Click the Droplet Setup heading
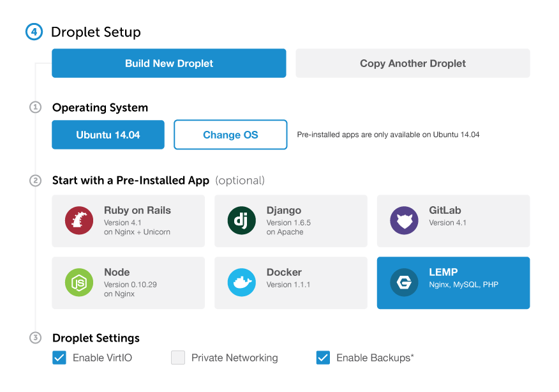 (x=96, y=32)
